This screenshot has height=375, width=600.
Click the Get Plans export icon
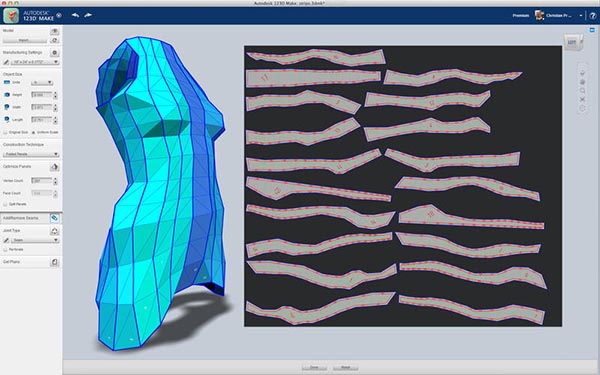[x=54, y=262]
